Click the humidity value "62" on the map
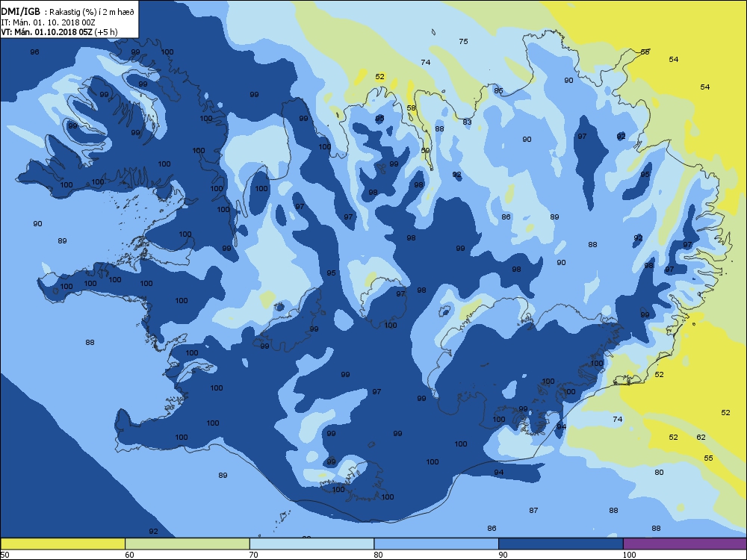747x560 pixels. [701, 437]
